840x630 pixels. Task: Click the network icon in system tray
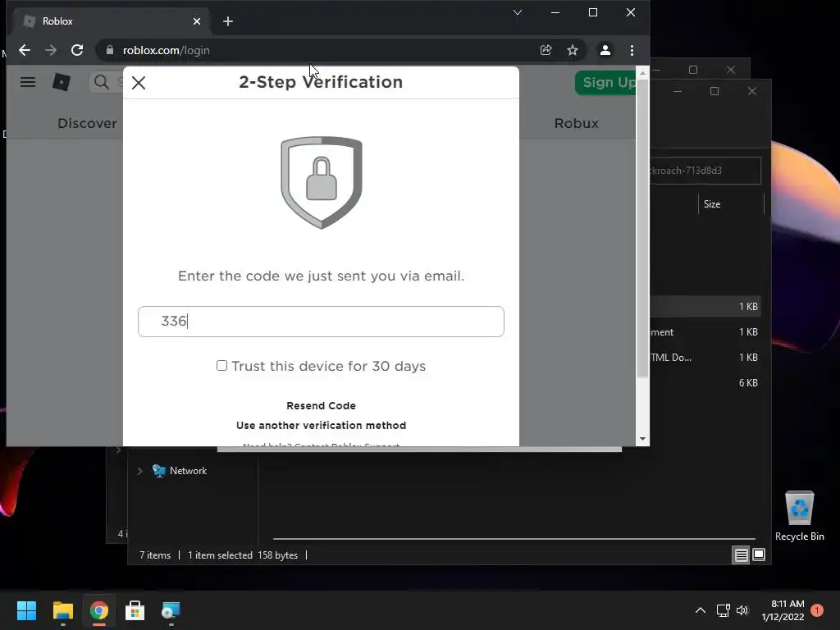pos(724,610)
